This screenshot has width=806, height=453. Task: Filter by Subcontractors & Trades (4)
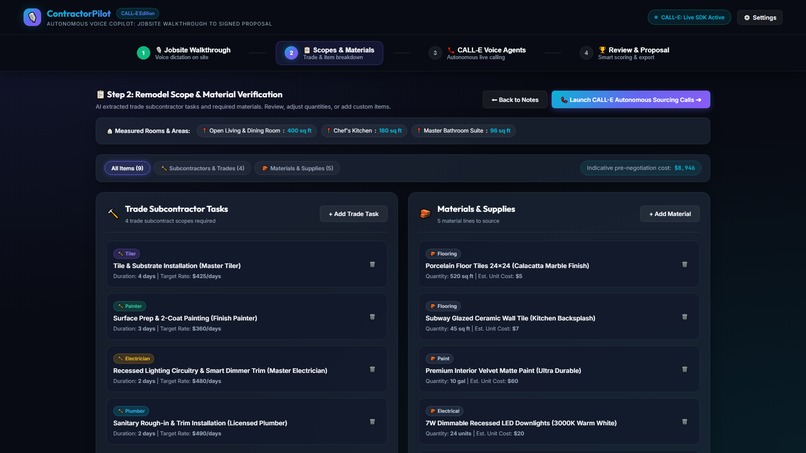[203, 168]
